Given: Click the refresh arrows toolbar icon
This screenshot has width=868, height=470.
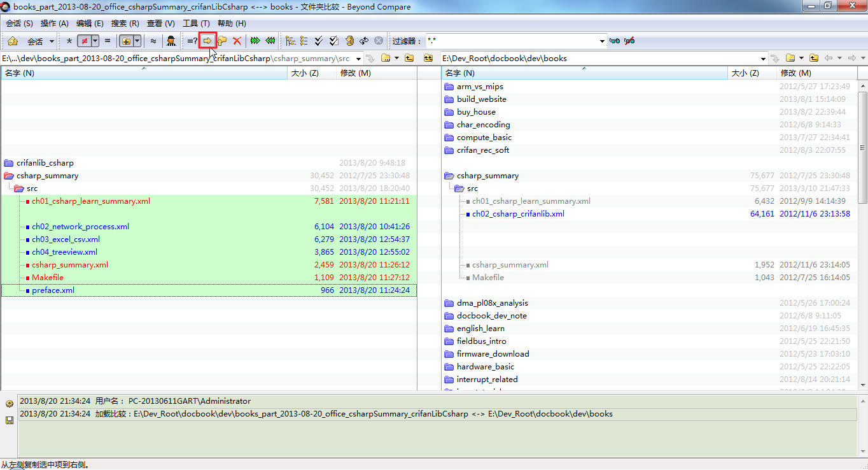Looking at the screenshot, I should tap(364, 41).
